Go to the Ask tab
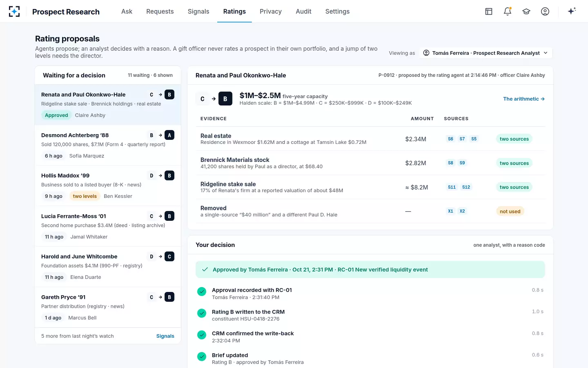 127,11
